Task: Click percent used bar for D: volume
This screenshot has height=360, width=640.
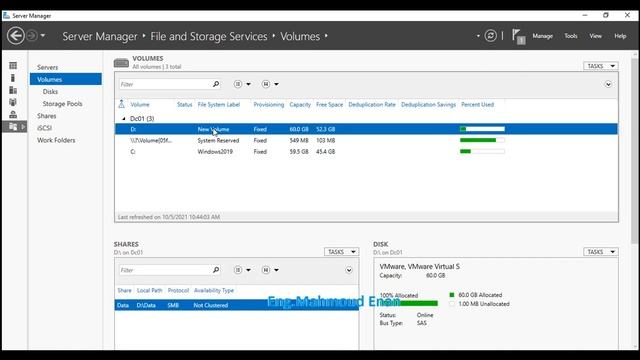Action: pyautogui.click(x=482, y=129)
